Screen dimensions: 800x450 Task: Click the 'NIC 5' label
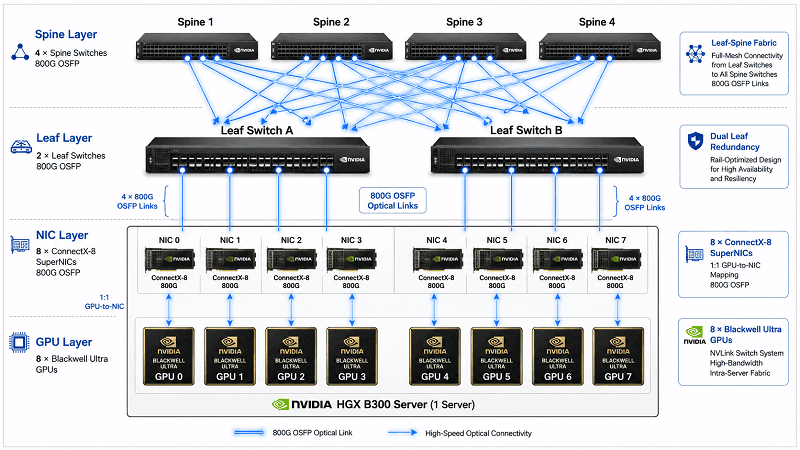497,240
